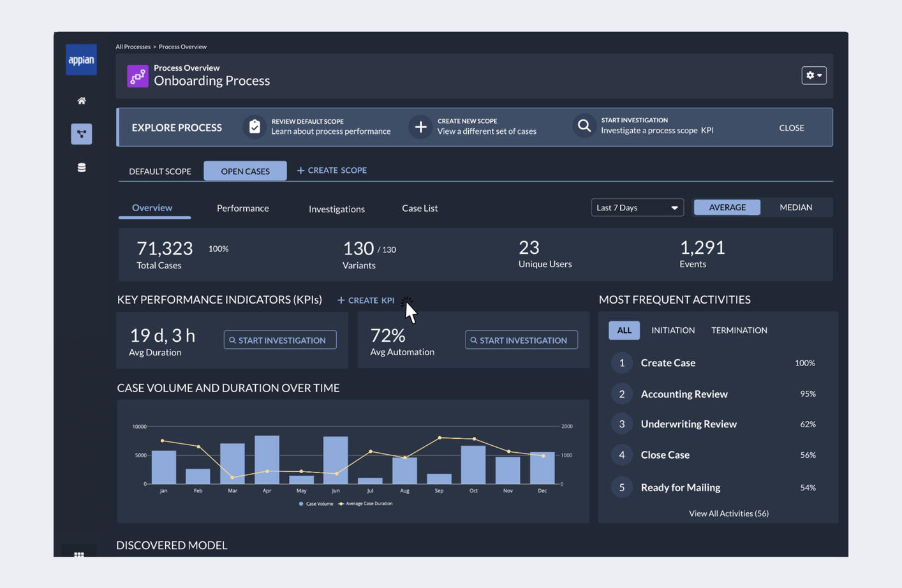The height and width of the screenshot is (588, 902).
Task: Select the Home icon in the left sidebar
Action: click(81, 100)
